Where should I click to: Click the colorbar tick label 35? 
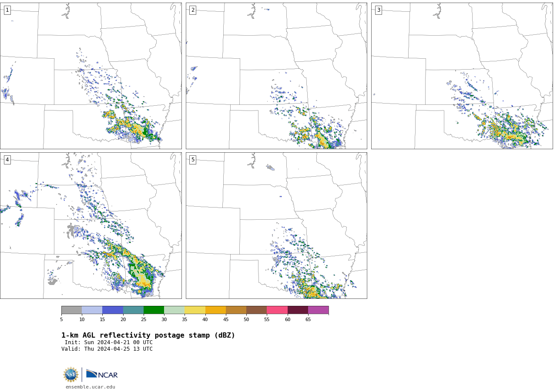click(x=185, y=320)
